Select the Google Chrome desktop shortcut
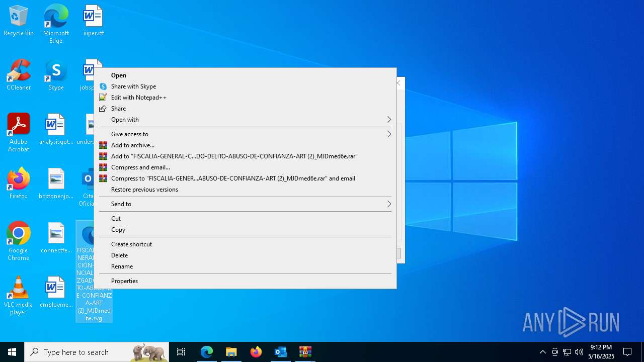The width and height of the screenshot is (644, 362). (19, 241)
